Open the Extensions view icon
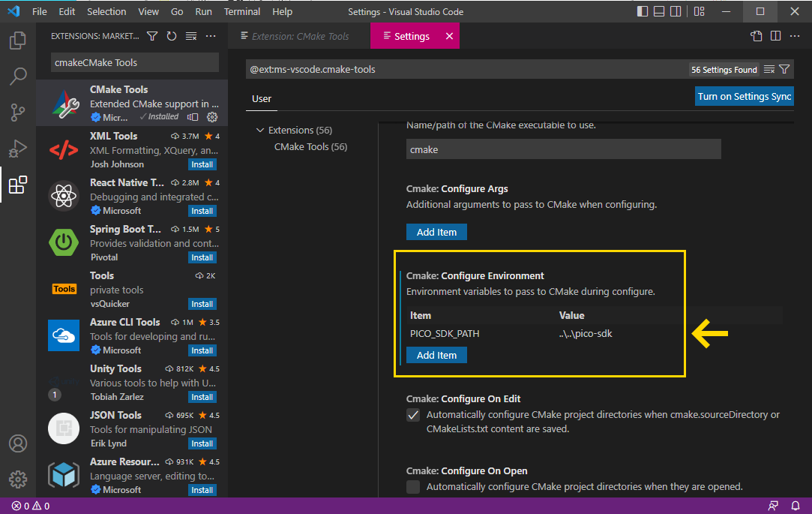Viewport: 812px width, 514px height. coord(17,185)
